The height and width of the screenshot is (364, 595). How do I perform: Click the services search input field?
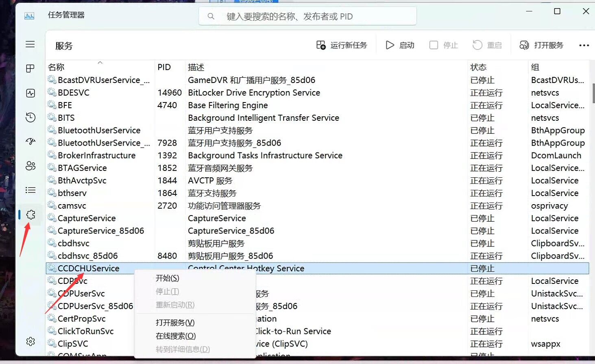click(307, 16)
